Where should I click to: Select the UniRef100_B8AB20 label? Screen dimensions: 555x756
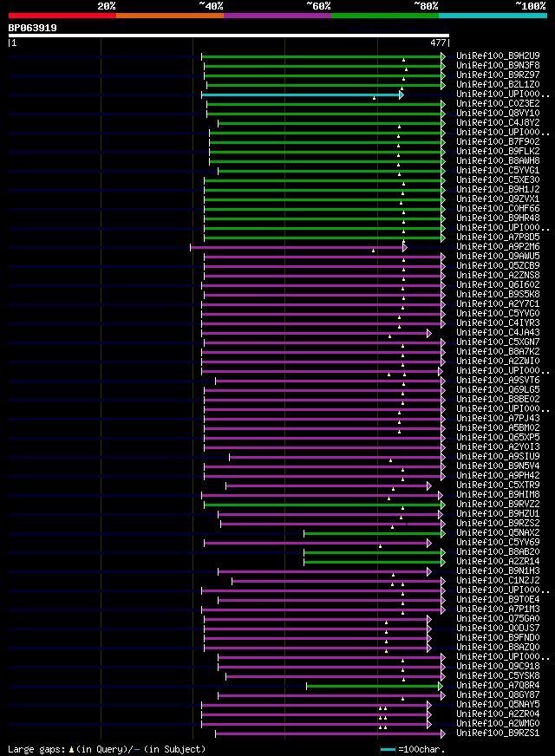498,552
